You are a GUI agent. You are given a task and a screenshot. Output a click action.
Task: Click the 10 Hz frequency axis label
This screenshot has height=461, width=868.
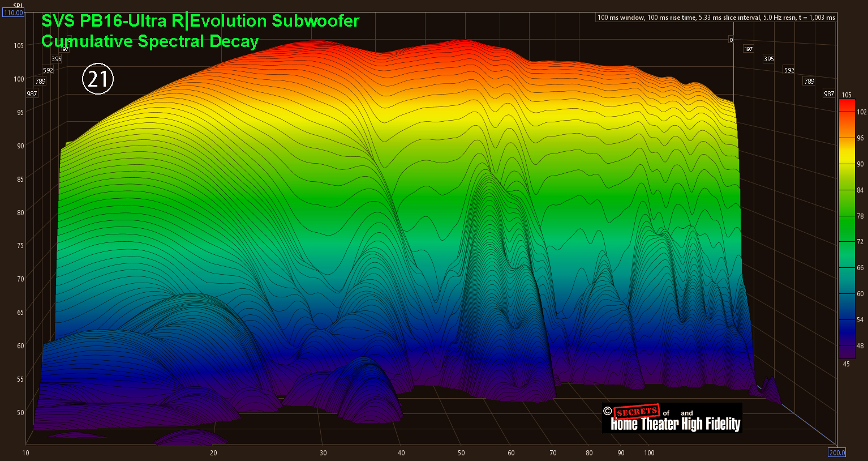pyautogui.click(x=25, y=453)
